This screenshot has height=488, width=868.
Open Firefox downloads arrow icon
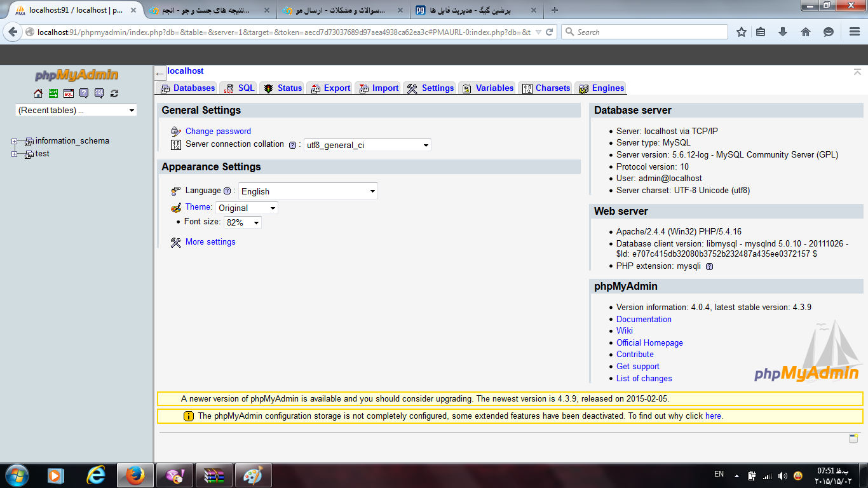(783, 32)
